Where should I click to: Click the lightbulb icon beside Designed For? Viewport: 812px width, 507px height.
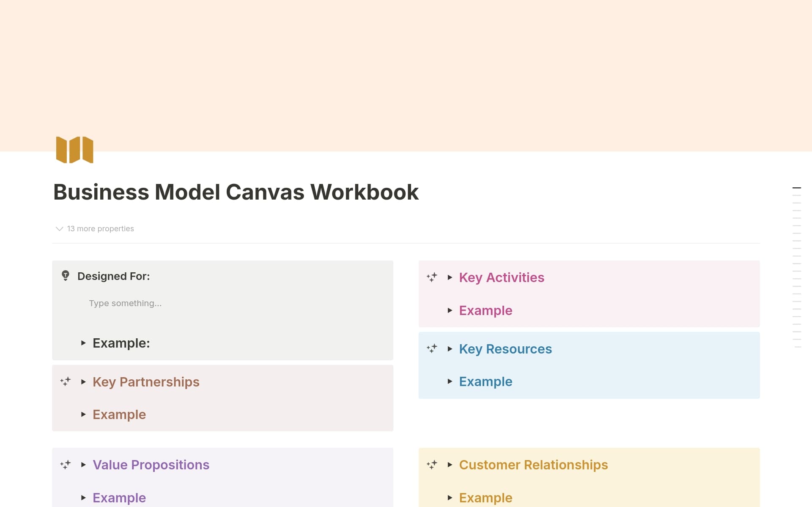pos(65,276)
